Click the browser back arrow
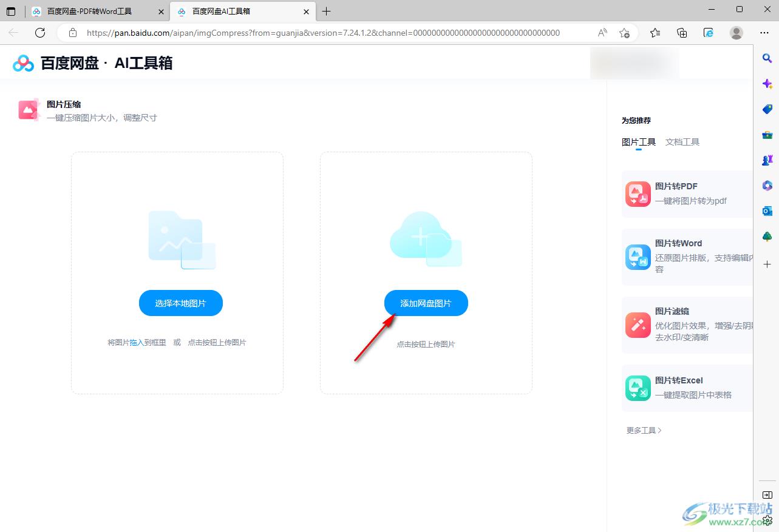Screen dimensions: 779x532 point(14,33)
